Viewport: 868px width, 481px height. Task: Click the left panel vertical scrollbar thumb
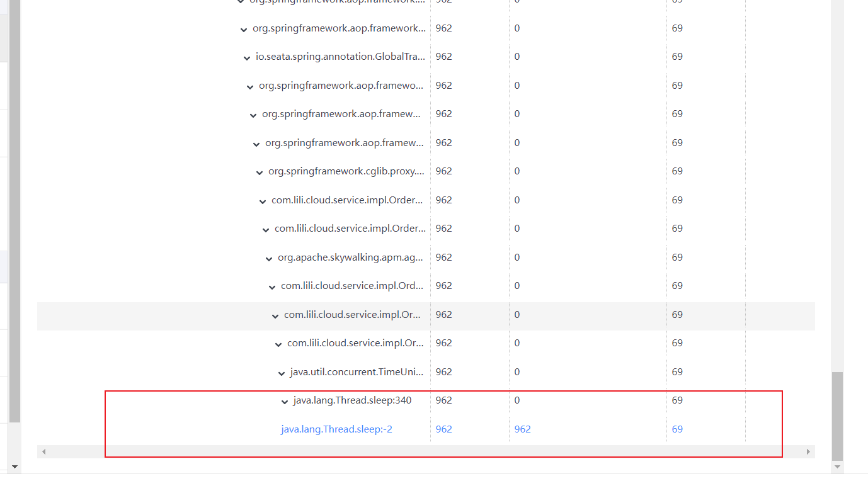click(15, 211)
